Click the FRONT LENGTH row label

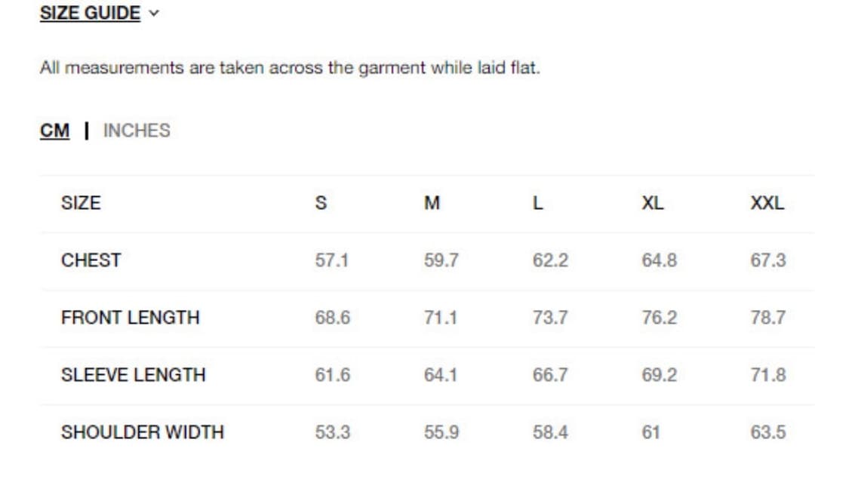[131, 318]
